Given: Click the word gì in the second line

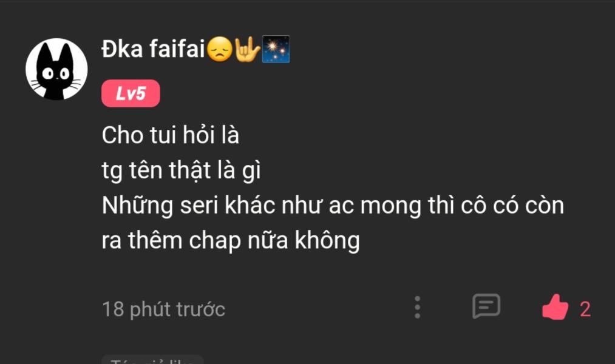Looking at the screenshot, I should pos(251,171).
